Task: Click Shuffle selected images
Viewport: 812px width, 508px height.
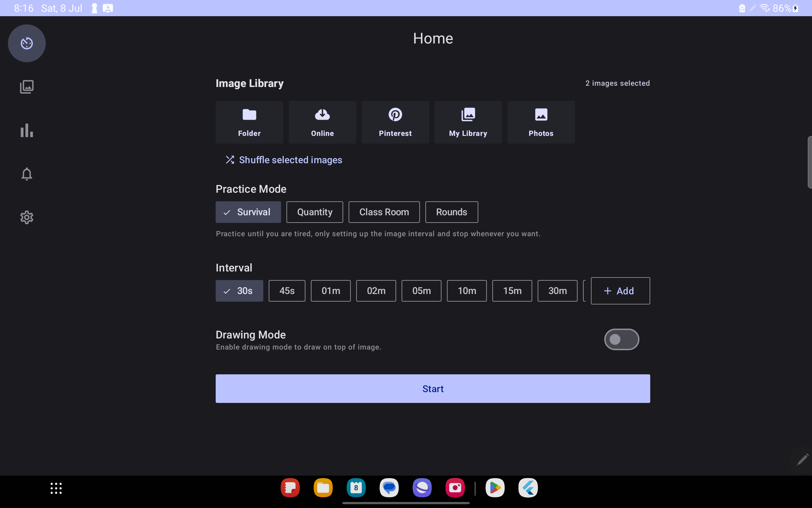Action: click(x=284, y=160)
